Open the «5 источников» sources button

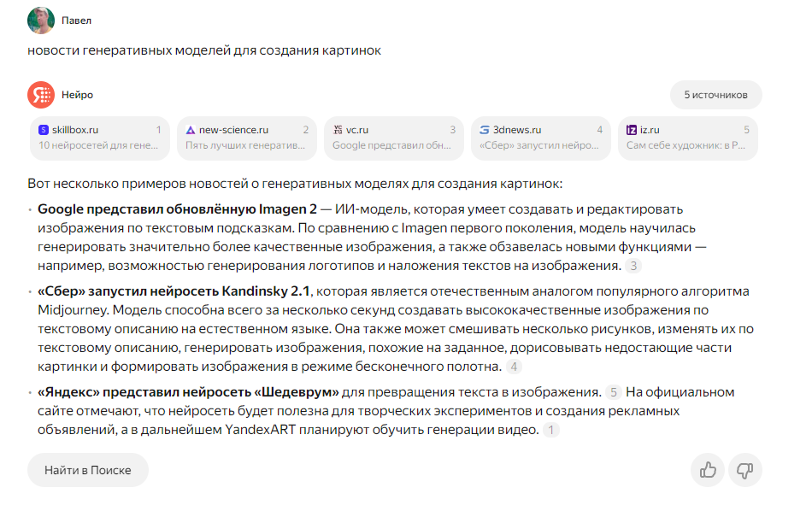[x=715, y=95]
